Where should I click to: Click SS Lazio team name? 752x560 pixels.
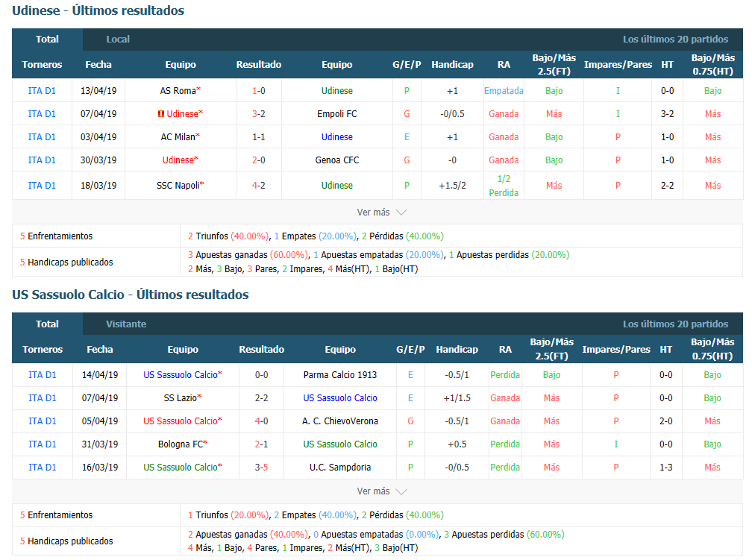click(180, 398)
